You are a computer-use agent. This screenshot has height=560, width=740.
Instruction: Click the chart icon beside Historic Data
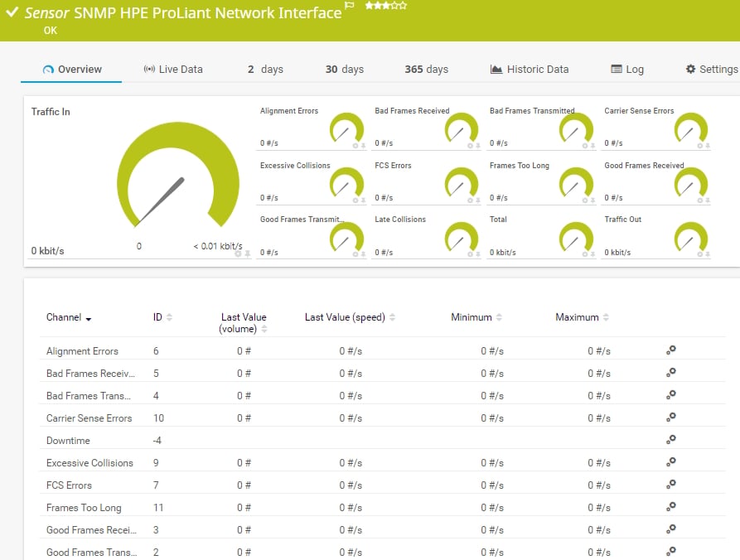point(495,70)
